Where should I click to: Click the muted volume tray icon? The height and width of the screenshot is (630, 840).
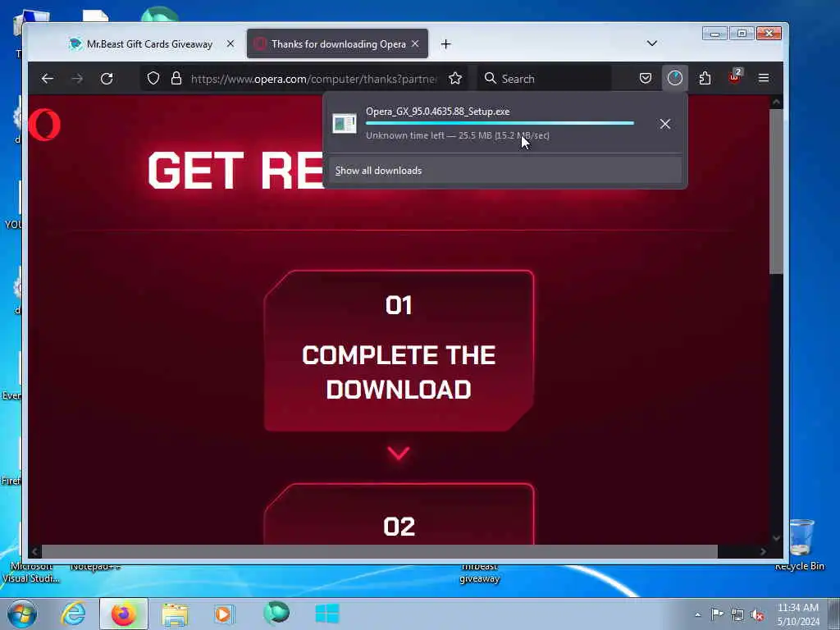[x=757, y=614]
